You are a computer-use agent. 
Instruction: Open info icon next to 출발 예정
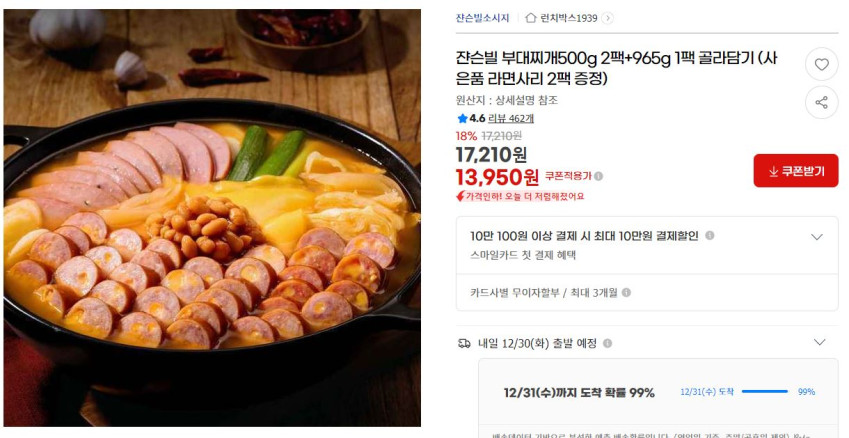click(x=608, y=343)
